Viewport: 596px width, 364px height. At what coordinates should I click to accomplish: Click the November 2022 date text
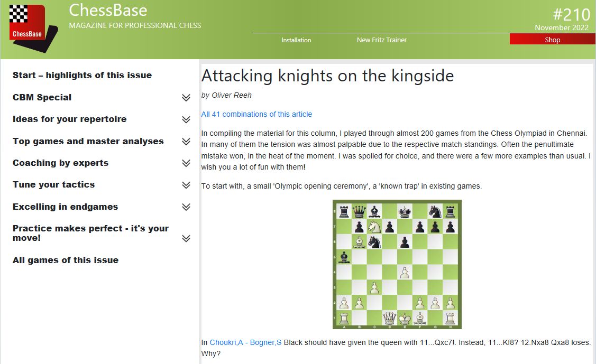(562, 27)
